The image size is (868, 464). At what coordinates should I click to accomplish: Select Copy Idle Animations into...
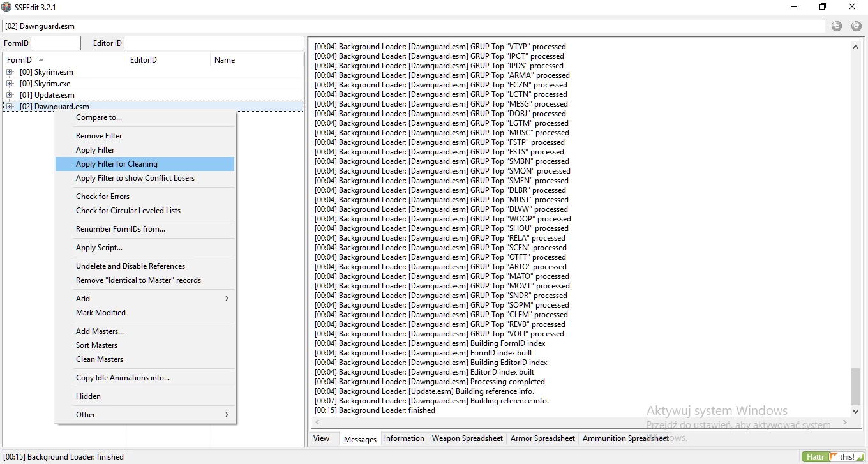[x=145, y=378]
